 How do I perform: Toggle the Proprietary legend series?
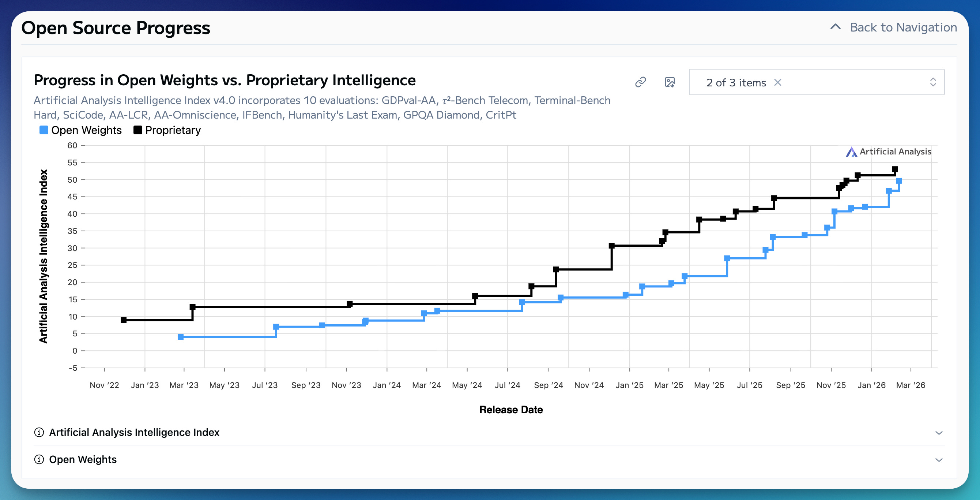(173, 130)
